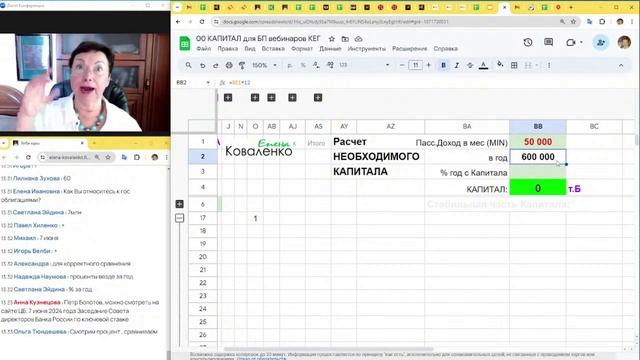Increase decimal places in the toolbar
Screen dimensions: 640x360
tap(330, 65)
